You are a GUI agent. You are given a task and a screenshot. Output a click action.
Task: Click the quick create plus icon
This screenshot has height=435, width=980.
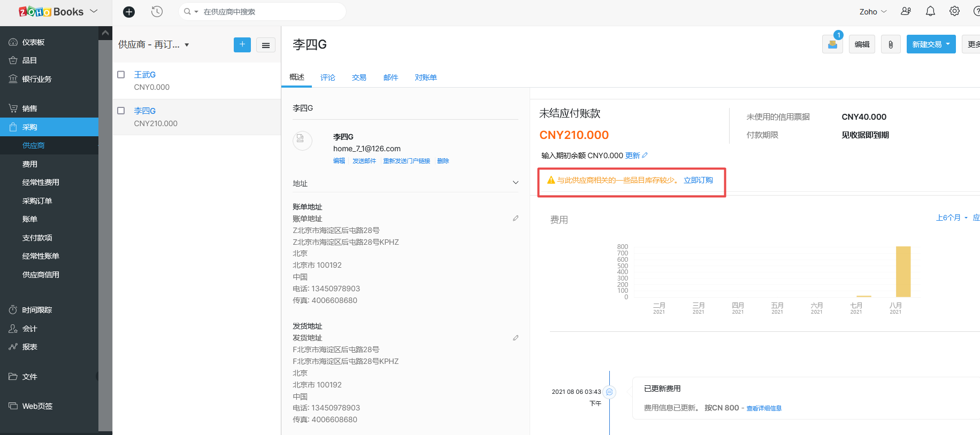coord(129,12)
